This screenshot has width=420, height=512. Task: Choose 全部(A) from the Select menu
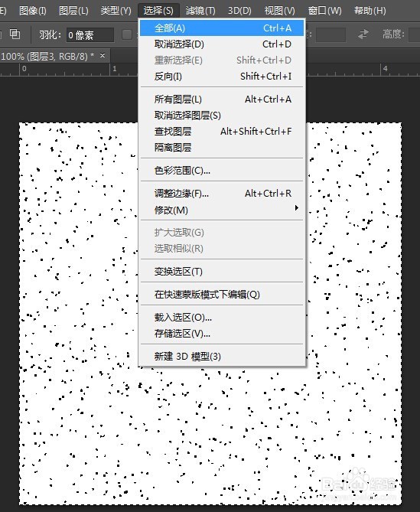(x=222, y=28)
